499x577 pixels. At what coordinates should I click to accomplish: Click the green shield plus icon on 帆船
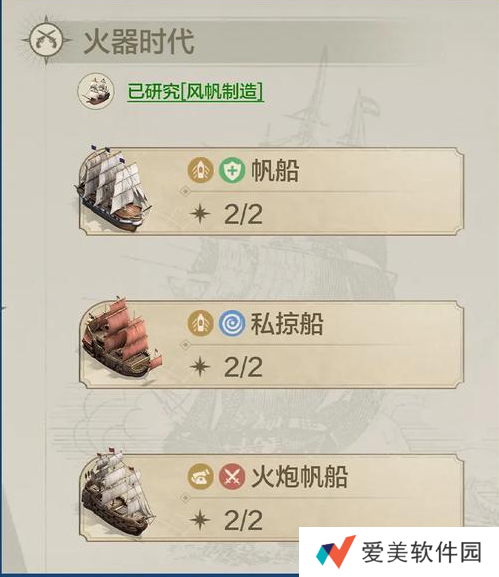coord(232,170)
